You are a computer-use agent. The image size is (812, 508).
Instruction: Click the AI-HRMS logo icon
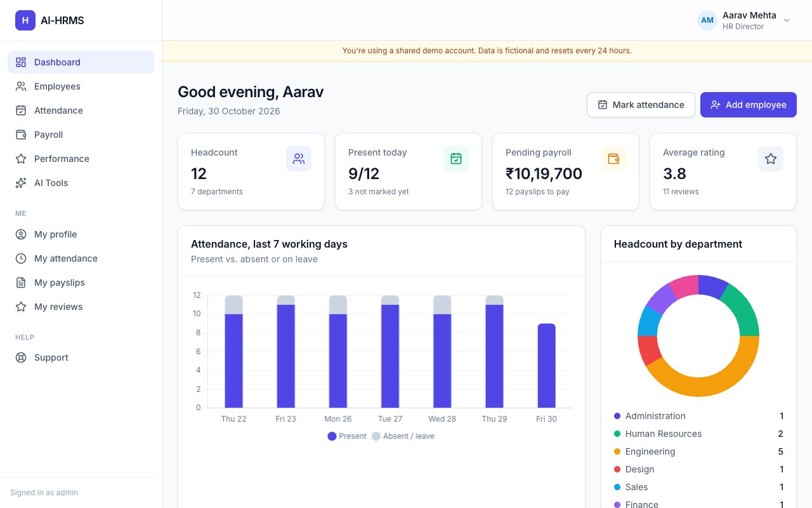point(25,20)
